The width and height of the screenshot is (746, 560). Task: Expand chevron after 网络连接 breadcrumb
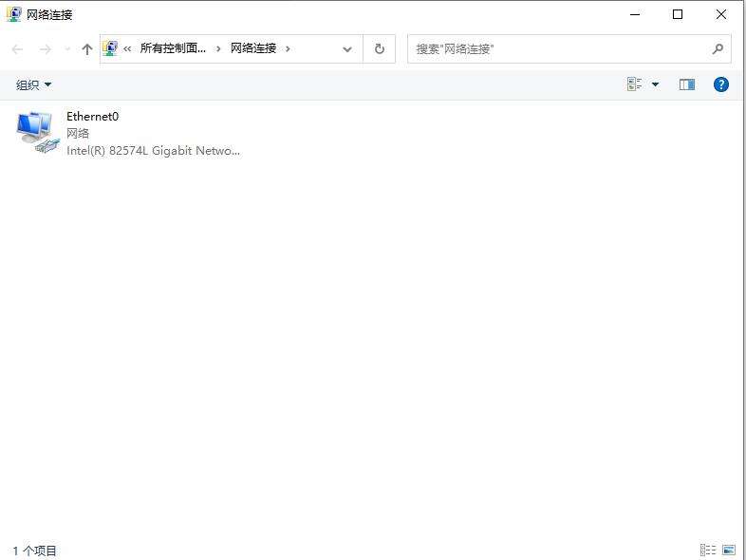coord(288,48)
